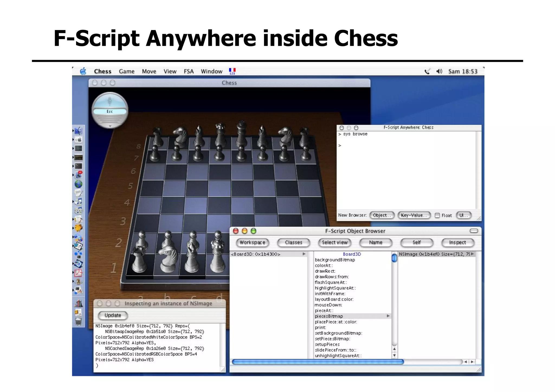Image resolution: width=555 pixels, height=392 pixels.
Task: Click the Workspace button
Action: 252,242
